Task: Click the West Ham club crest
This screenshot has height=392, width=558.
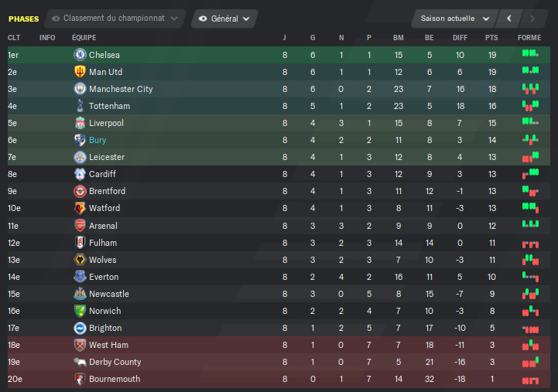Action: point(80,345)
